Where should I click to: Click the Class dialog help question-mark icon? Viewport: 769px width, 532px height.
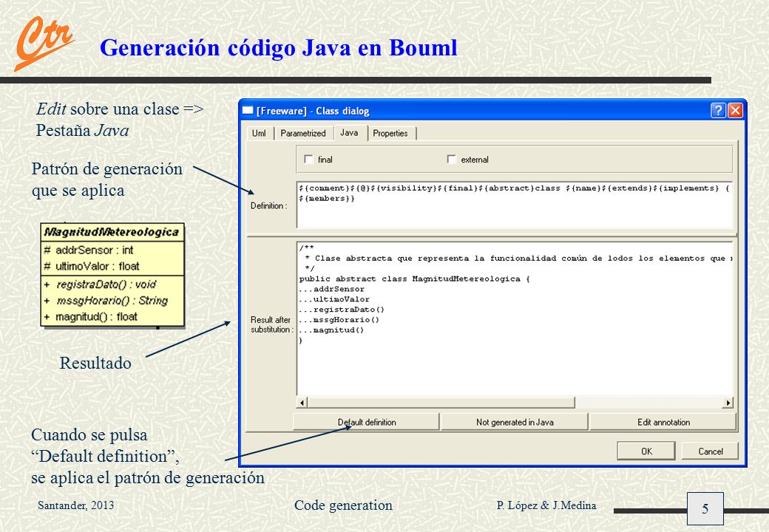tap(718, 110)
